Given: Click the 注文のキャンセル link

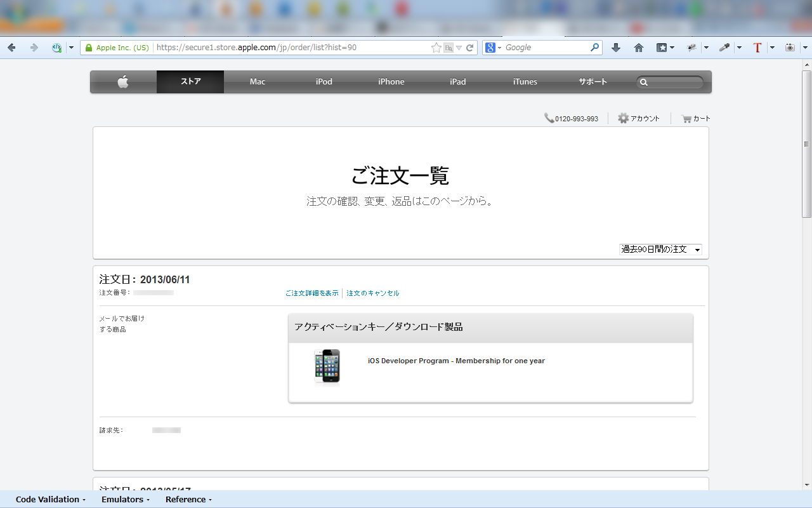Looking at the screenshot, I should click(373, 293).
